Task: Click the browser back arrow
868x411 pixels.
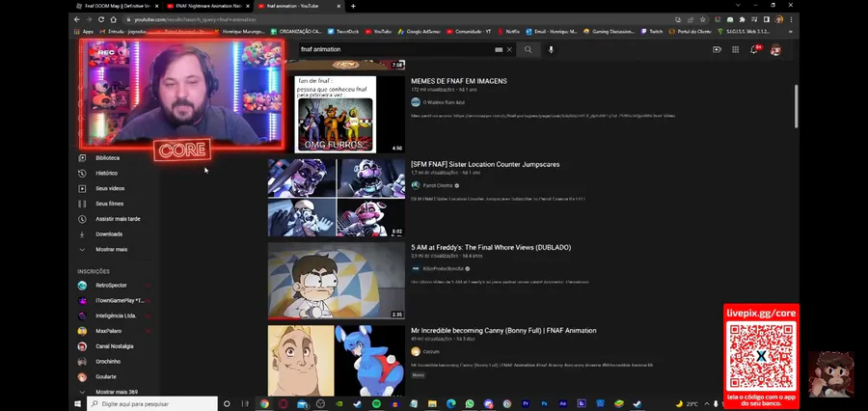Action: pyautogui.click(x=77, y=19)
